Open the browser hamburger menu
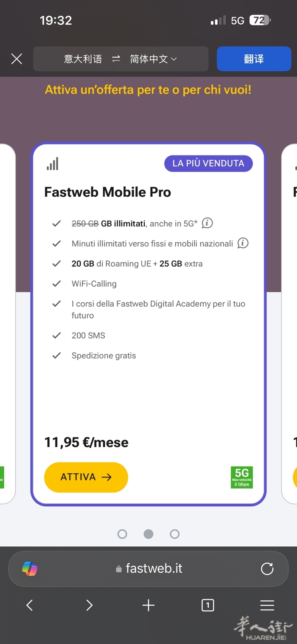The image size is (297, 644). [x=267, y=605]
